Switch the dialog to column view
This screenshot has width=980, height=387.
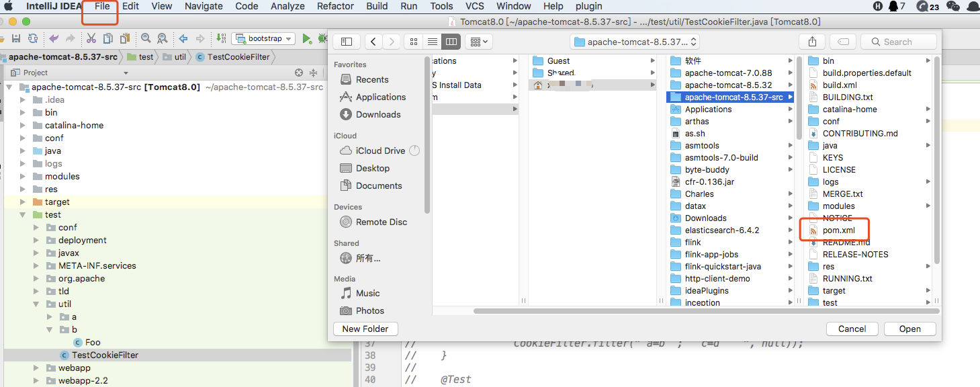coord(451,42)
